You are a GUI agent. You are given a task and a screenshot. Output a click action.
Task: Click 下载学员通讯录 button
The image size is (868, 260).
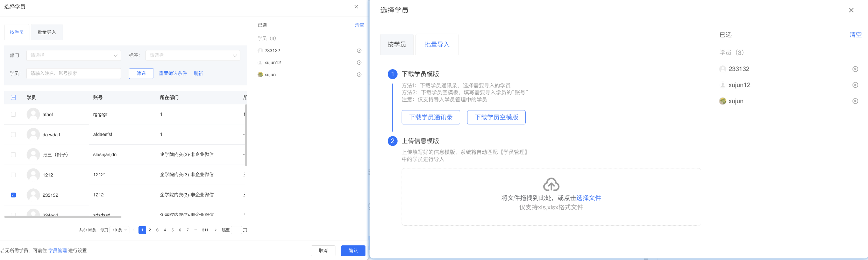point(431,117)
